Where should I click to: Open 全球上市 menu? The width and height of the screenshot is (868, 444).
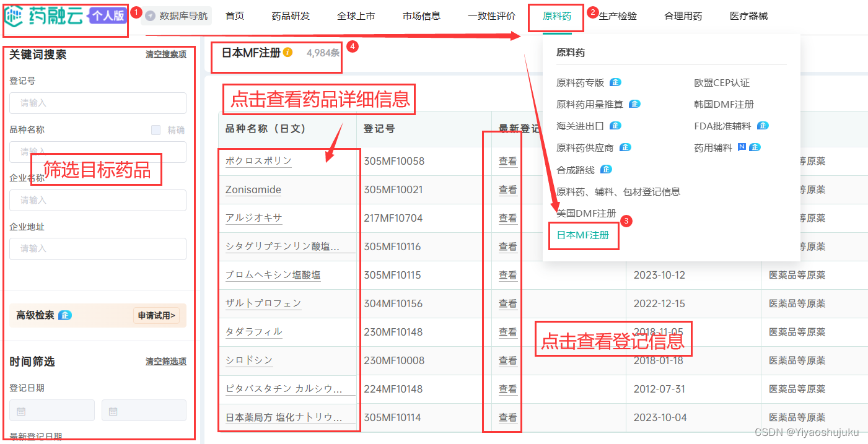click(356, 16)
